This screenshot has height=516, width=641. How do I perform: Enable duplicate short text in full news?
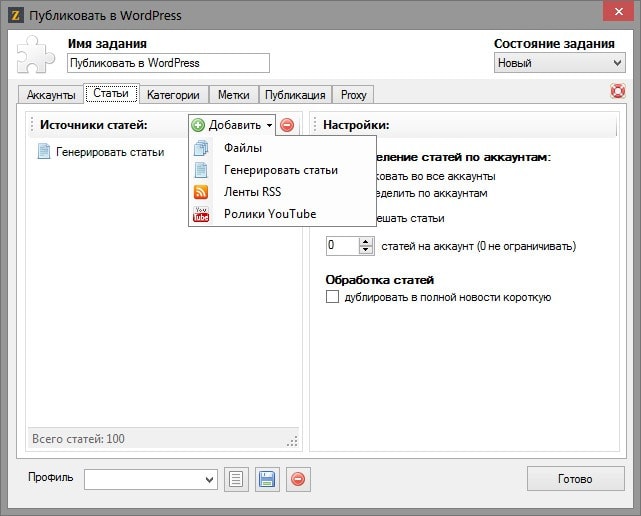tap(333, 297)
